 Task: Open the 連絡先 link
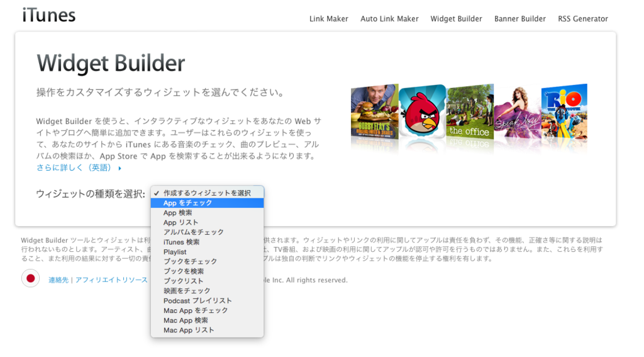click(x=58, y=280)
